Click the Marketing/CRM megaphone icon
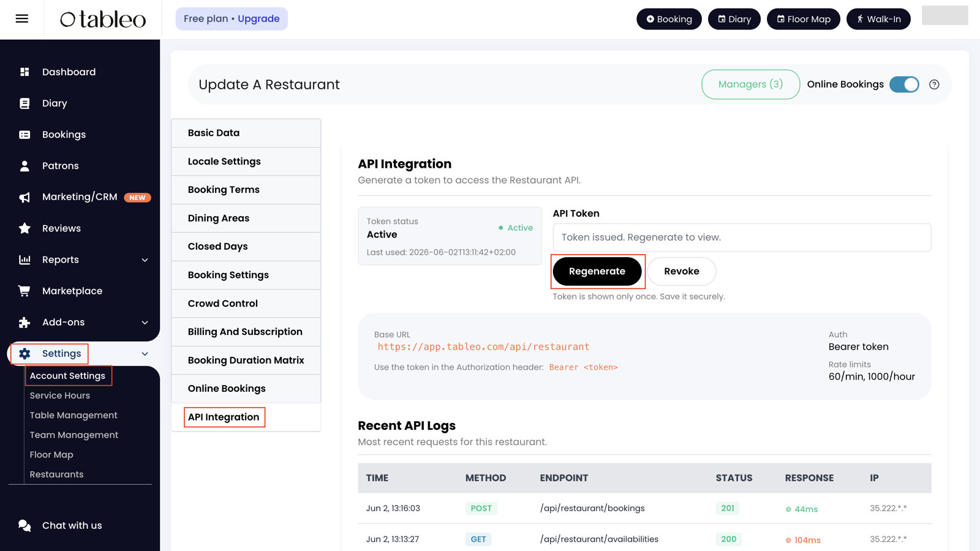 [24, 197]
